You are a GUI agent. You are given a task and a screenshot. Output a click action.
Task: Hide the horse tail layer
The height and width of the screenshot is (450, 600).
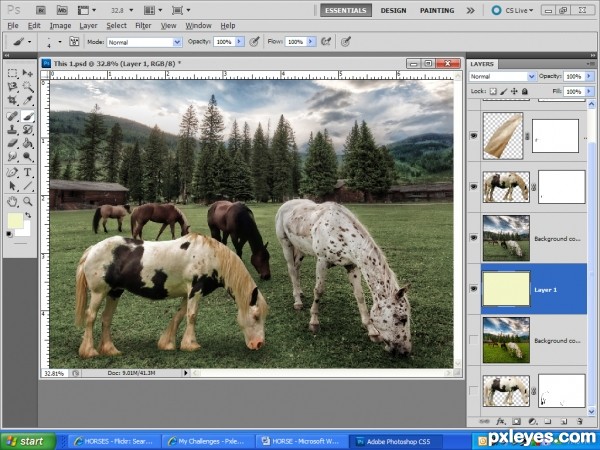coord(474,136)
